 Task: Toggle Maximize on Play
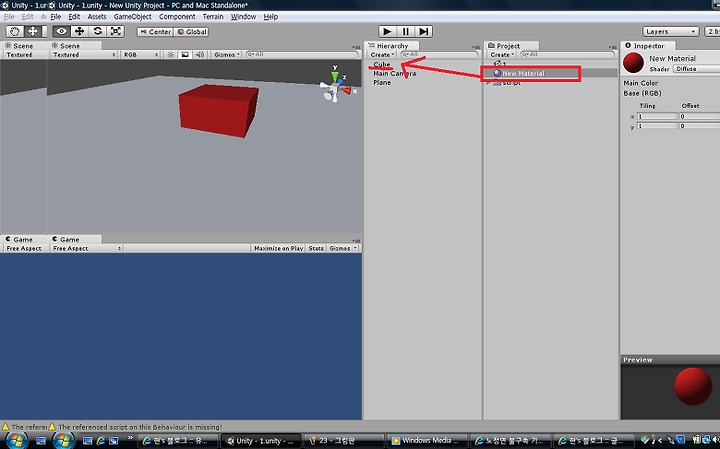(278, 248)
